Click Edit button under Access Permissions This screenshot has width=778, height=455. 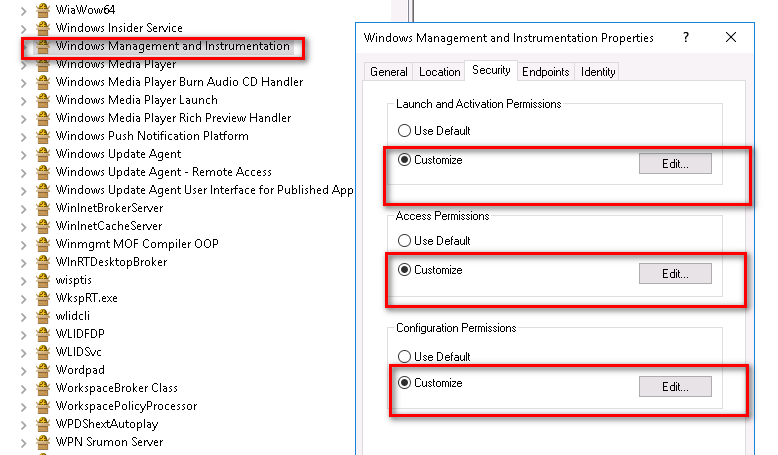[675, 274]
